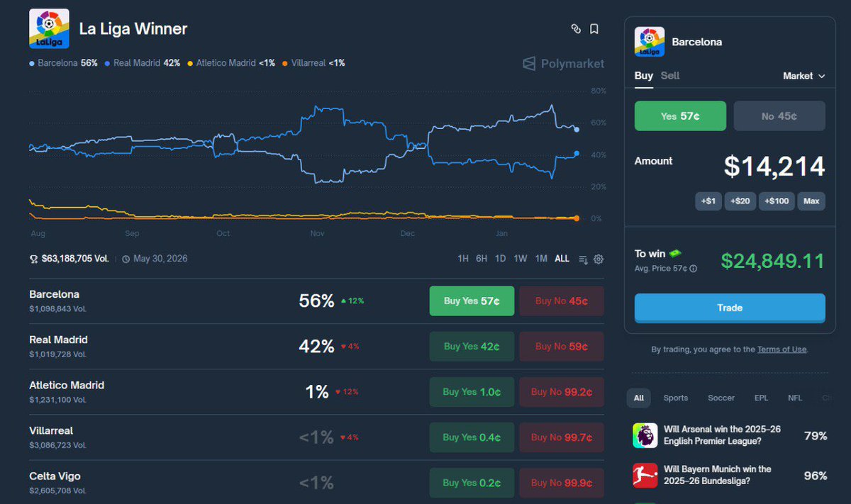Select the All category filter
This screenshot has width=851, height=504.
pyautogui.click(x=639, y=398)
